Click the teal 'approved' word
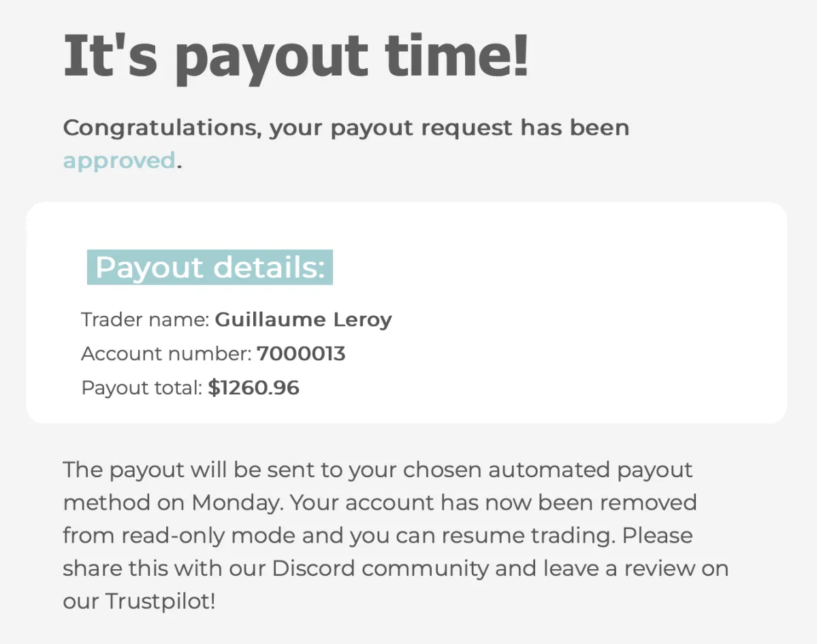The height and width of the screenshot is (644, 817). point(119,161)
